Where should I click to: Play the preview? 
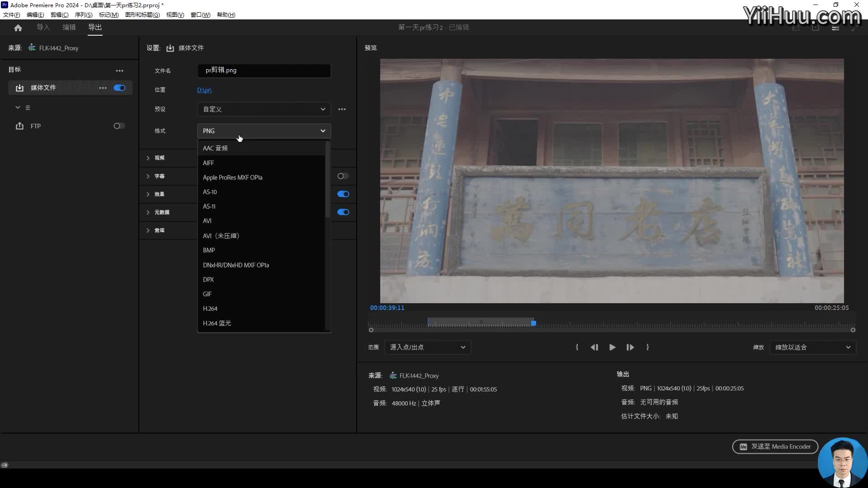tap(612, 347)
